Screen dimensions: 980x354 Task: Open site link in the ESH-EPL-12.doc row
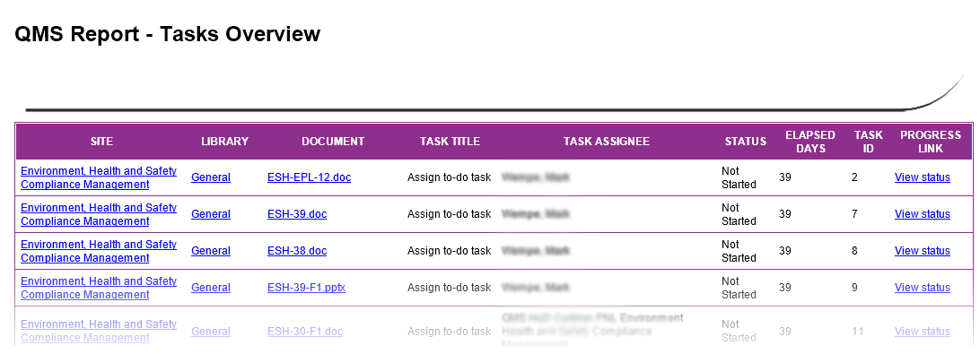99,177
